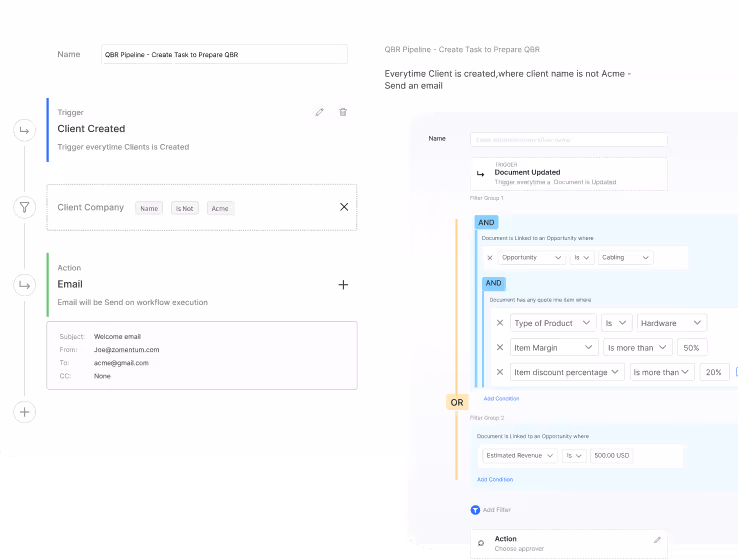Add another Email action with plus icon
This screenshot has width=738, height=559.
click(x=344, y=285)
